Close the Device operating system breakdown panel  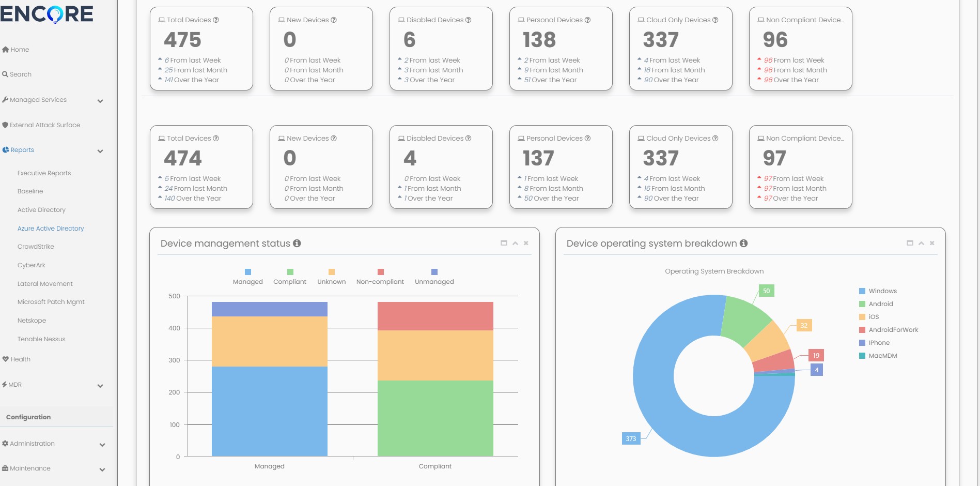pos(932,243)
